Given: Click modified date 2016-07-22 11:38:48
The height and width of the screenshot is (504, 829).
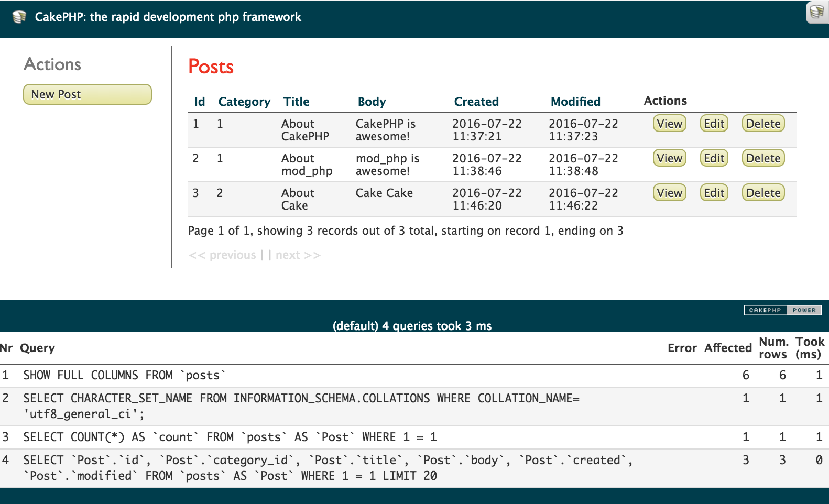Looking at the screenshot, I should [x=583, y=165].
